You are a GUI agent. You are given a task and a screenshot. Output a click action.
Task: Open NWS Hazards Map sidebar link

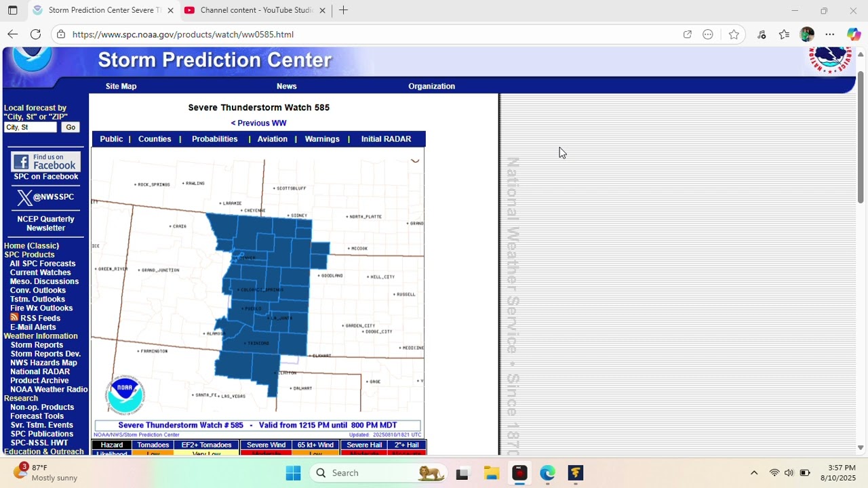43,363
